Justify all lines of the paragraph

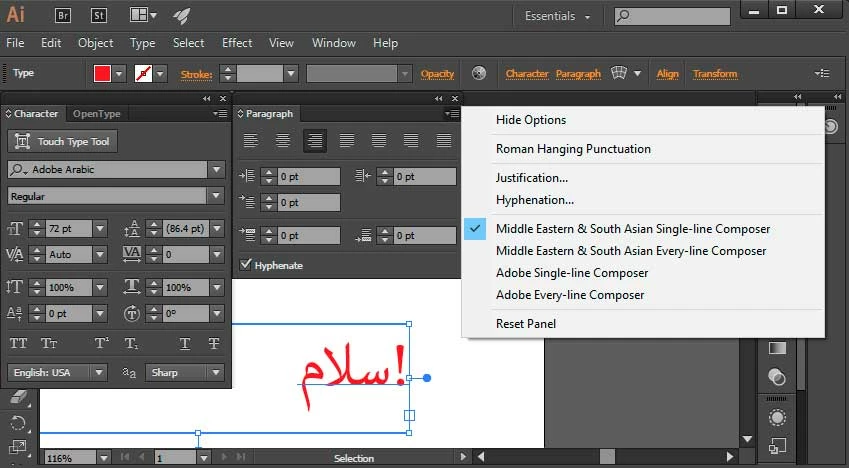(x=443, y=141)
